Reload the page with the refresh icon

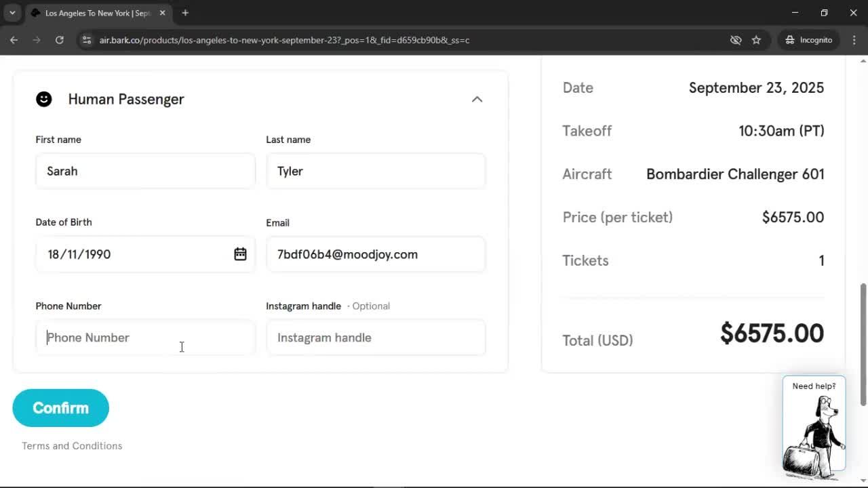click(x=60, y=40)
